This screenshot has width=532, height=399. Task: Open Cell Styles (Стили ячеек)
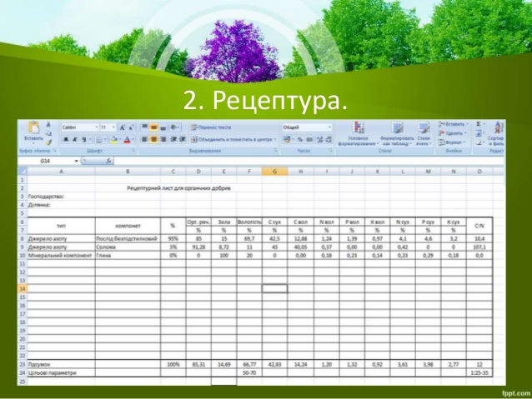(x=424, y=134)
